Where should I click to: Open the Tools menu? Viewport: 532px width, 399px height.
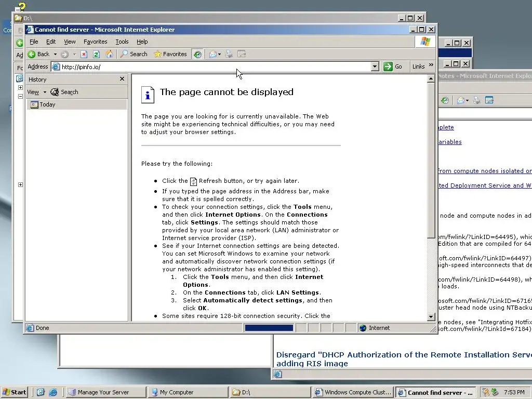tap(122, 42)
